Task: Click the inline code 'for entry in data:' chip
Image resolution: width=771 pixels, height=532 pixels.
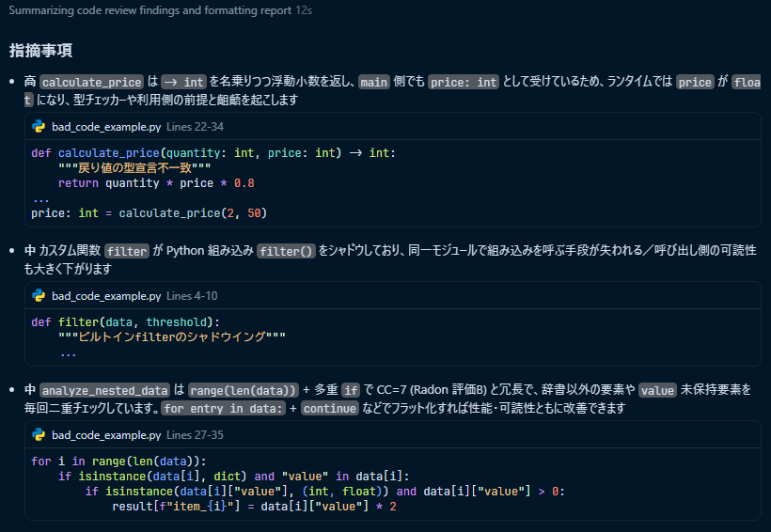Action: coord(223,408)
